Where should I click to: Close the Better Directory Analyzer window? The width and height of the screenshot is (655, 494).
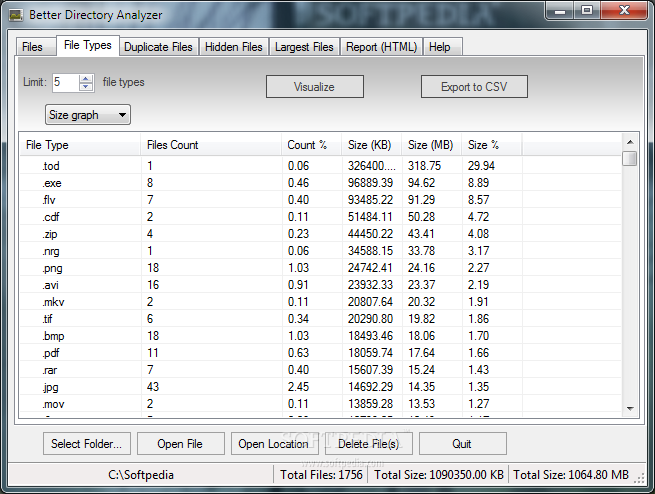click(x=625, y=10)
